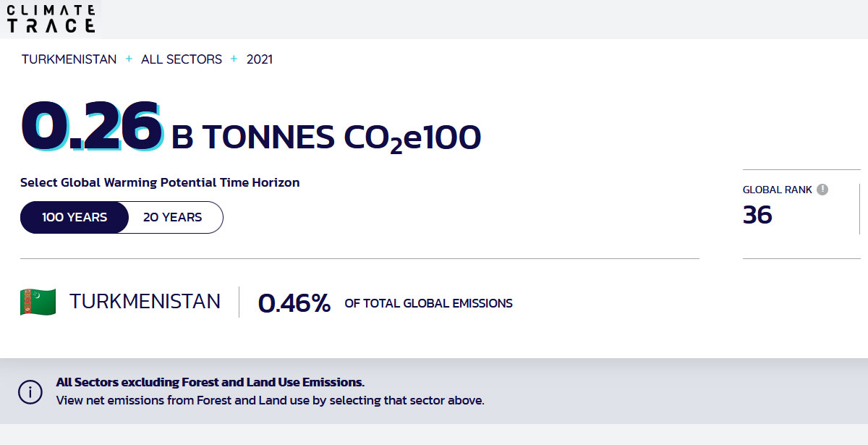
Task: Click the plus icon after TURKMENISTAN breadcrumb
Action: 129,59
